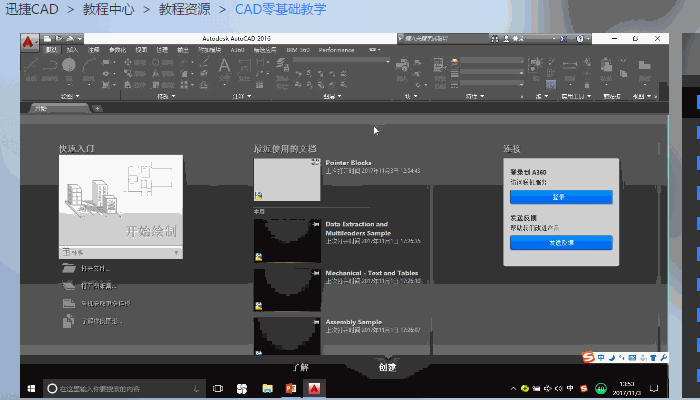Open the Quick Access Toolbar customize dropdown
This screenshot has width=700, height=400.
coord(80,39)
